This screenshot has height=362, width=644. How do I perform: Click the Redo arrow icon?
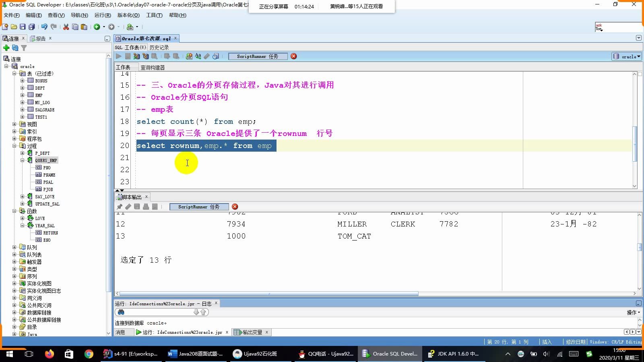pos(54,27)
